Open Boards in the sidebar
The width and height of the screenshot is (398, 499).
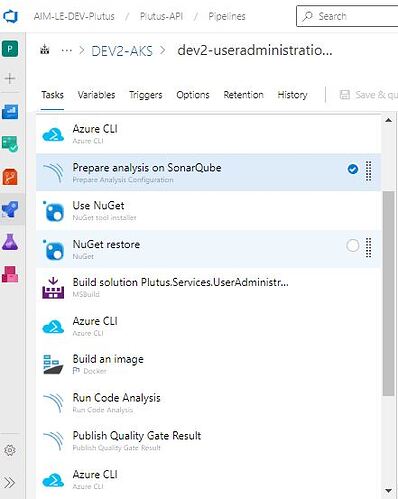point(10,144)
